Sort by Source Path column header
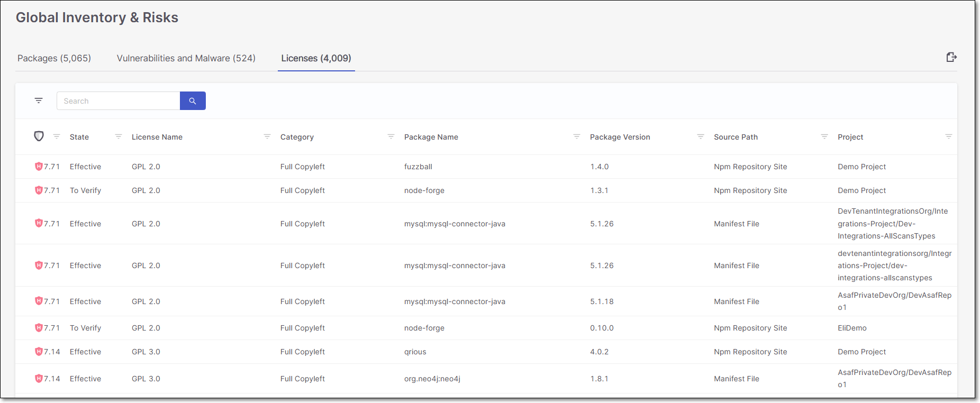 pos(736,137)
